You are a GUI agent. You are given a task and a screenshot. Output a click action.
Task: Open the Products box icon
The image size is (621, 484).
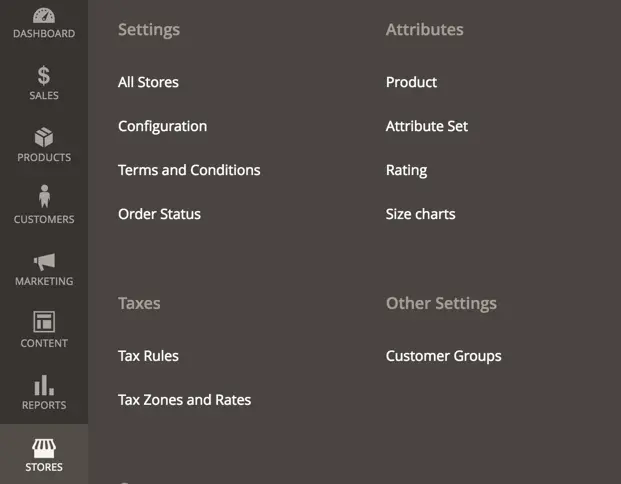[44, 137]
